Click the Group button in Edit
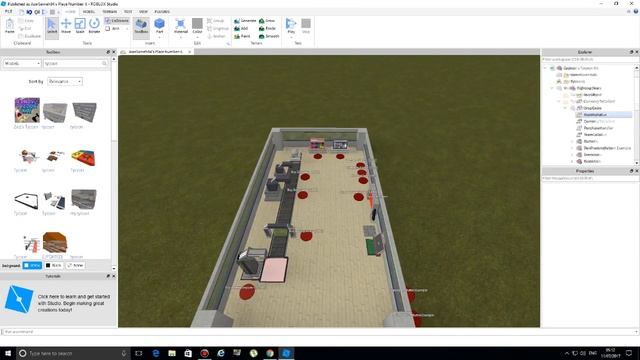This screenshot has width=640, height=360. [216, 20]
